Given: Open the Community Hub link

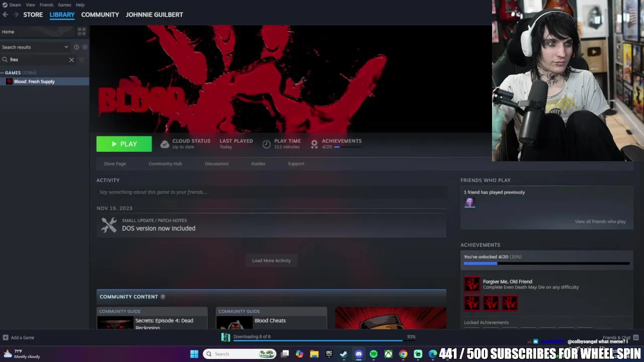Looking at the screenshot, I should coord(165,163).
